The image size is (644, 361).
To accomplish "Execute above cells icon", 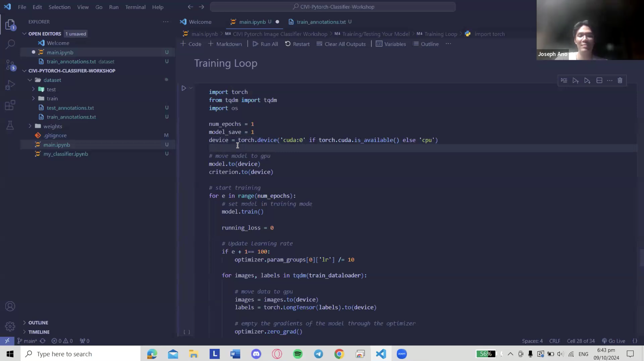I will [576, 80].
